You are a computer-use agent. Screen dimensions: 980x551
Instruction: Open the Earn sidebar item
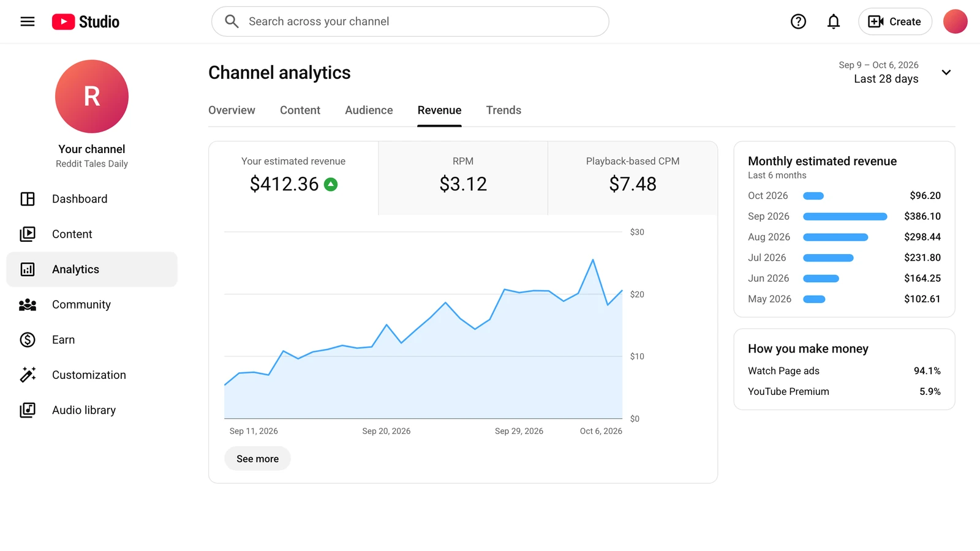[92, 340]
